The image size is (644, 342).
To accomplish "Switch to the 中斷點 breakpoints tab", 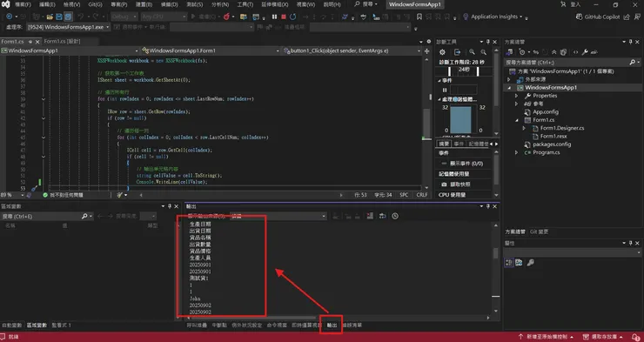I will tap(219, 325).
